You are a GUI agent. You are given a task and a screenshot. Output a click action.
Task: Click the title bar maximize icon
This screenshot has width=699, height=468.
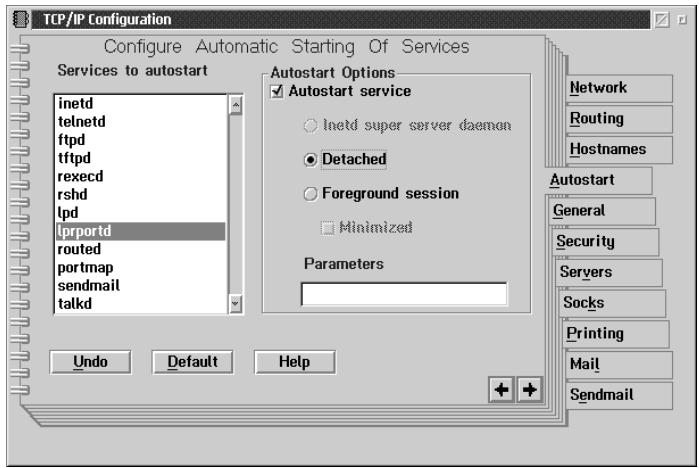coord(682,20)
